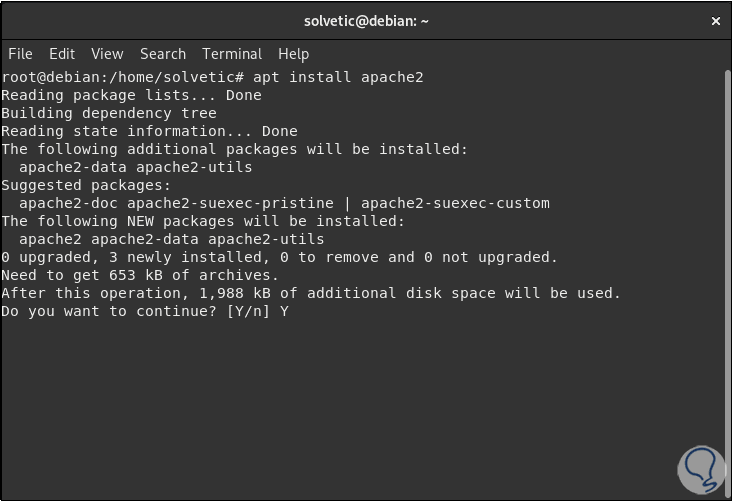Viewport: 733px width, 502px height.
Task: Click the solvetic@debian window title
Action: pyautogui.click(x=366, y=21)
